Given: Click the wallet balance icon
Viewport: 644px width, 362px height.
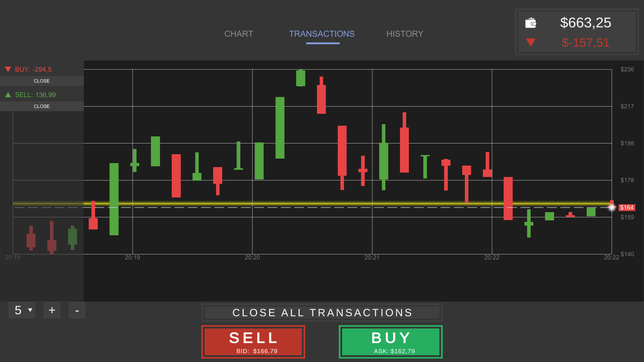Looking at the screenshot, I should pos(531,23).
